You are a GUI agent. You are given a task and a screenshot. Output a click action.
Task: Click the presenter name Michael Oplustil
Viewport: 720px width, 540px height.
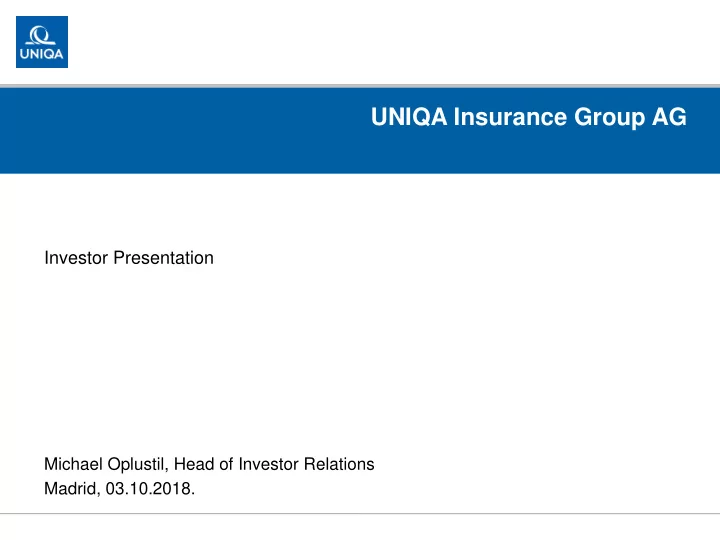tap(105, 464)
